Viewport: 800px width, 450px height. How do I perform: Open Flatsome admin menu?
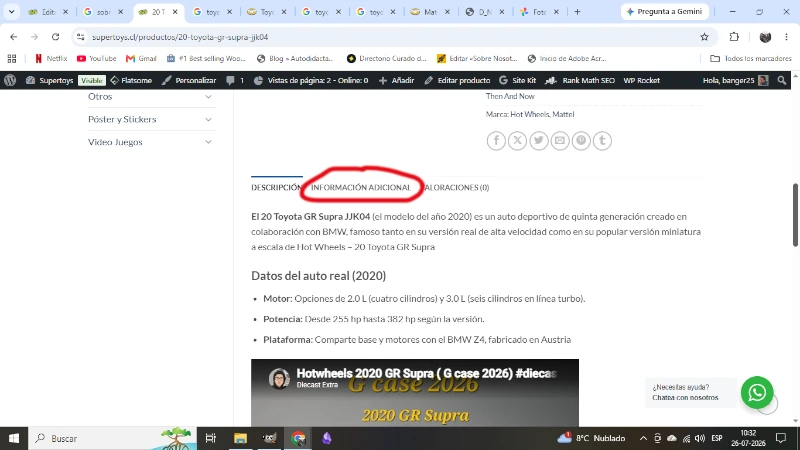[131, 80]
